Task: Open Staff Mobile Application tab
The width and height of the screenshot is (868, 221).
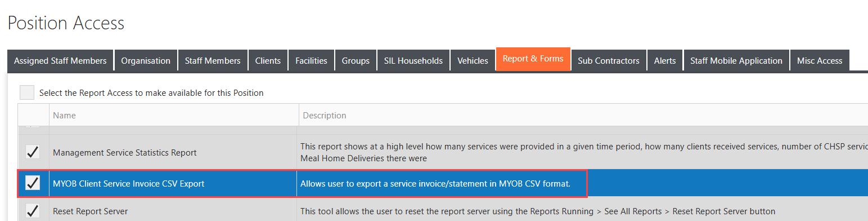Action: [736, 61]
